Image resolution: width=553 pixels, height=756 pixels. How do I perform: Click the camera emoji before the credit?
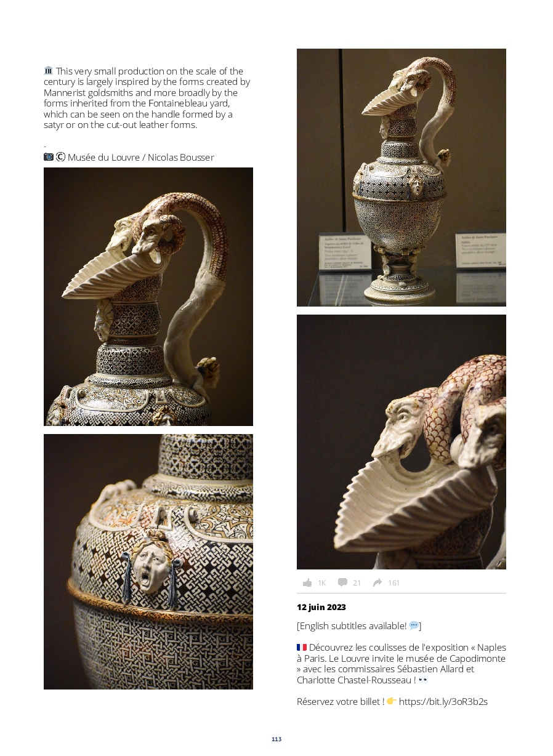[49, 157]
